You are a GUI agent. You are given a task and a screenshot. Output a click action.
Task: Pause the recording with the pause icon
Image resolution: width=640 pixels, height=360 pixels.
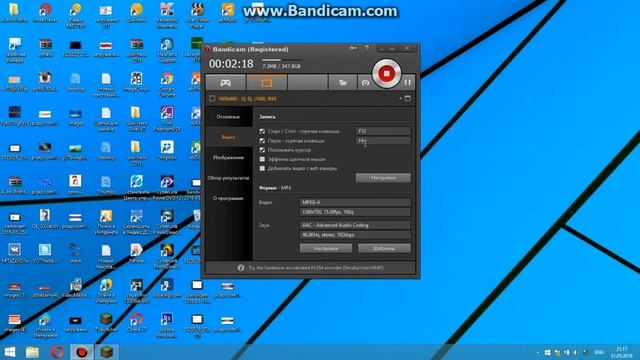click(407, 82)
